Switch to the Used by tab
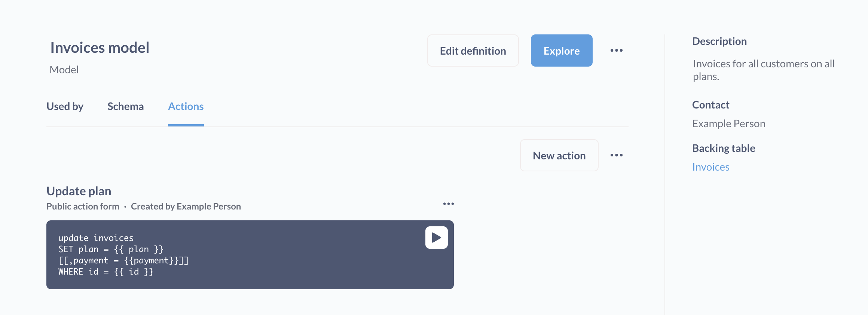This screenshot has width=868, height=315. click(x=65, y=107)
